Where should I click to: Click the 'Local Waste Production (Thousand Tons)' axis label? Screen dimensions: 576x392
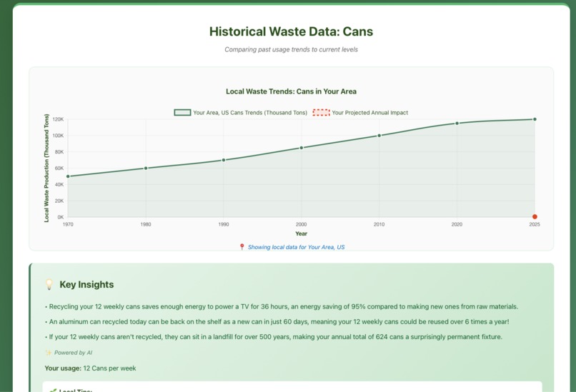(46, 168)
